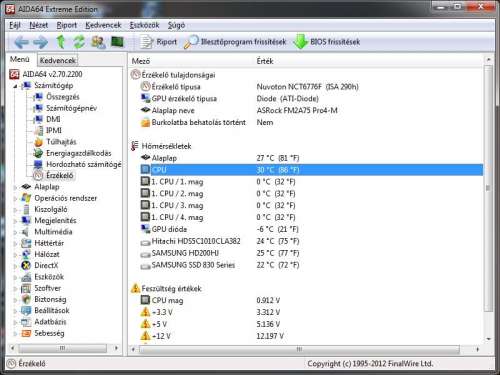Screen dimensions: 500x375
Task: Select the highlighted CPU temperature row
Action: coord(311,170)
